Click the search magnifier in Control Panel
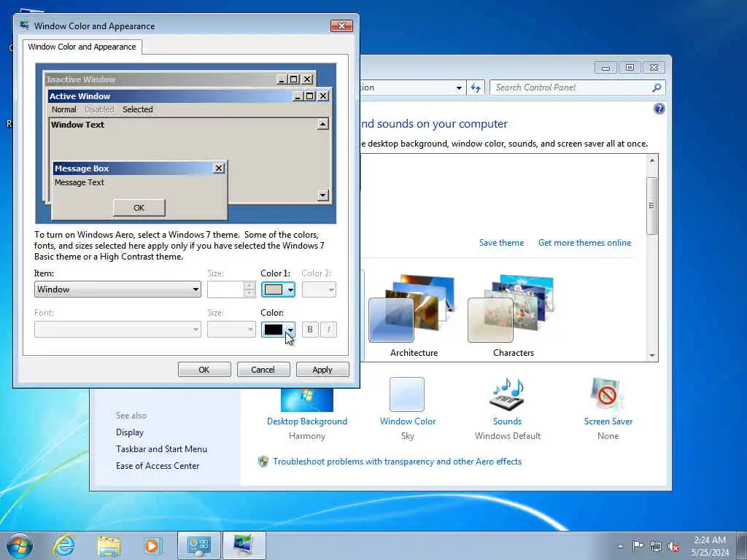Screen dimensions: 747x560 point(657,87)
